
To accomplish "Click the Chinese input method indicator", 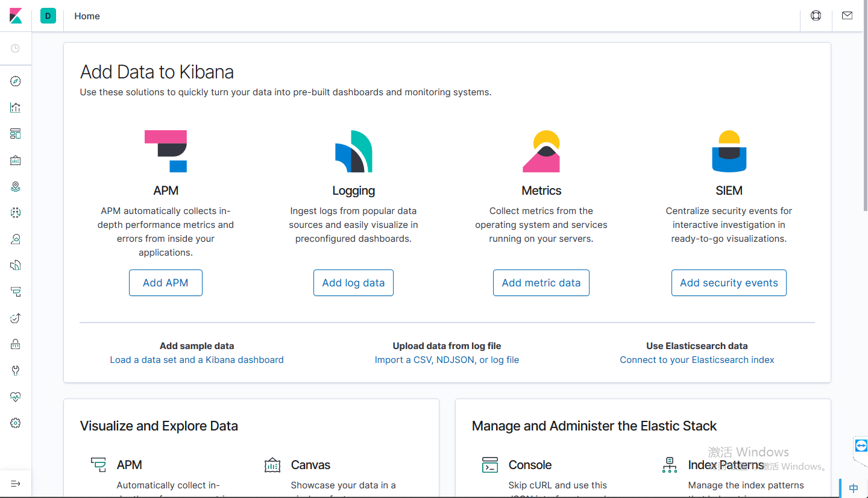I will 854,488.
